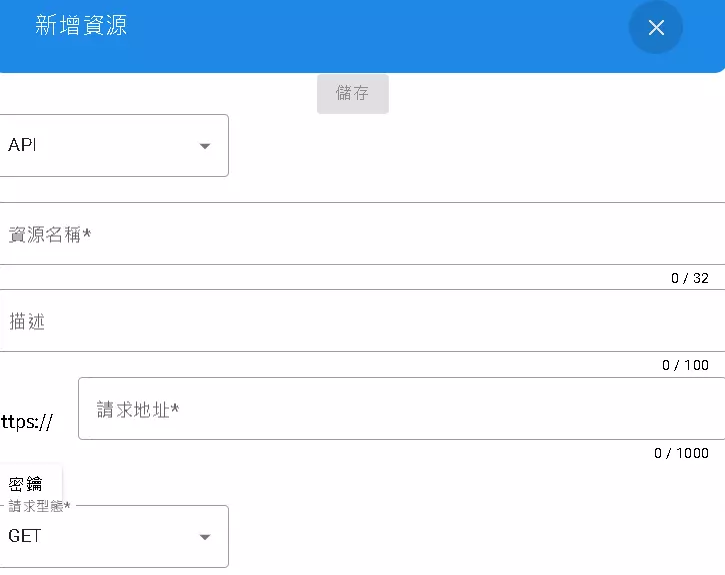The image size is (725, 575).
Task: Click the API value text
Action: (22, 146)
